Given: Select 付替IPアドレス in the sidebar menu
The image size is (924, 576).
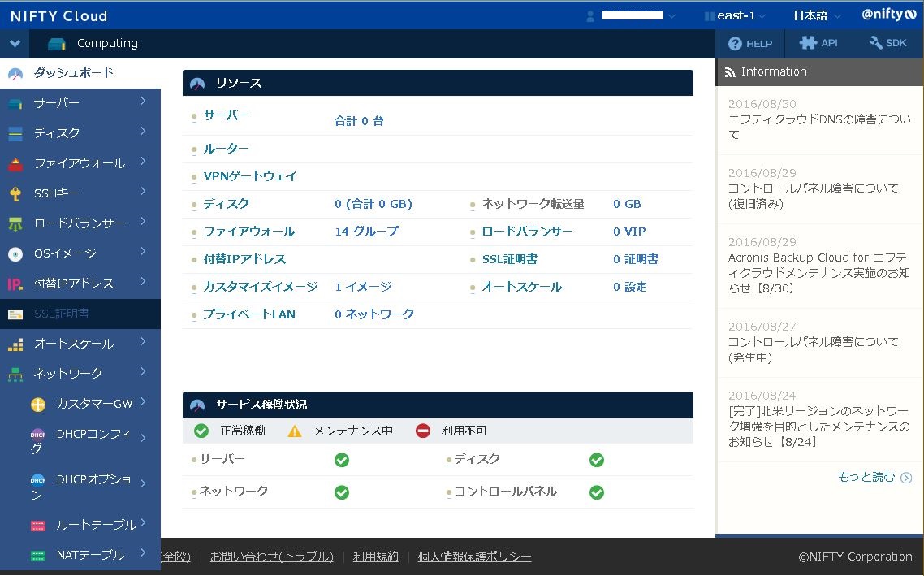Looking at the screenshot, I should point(80,284).
